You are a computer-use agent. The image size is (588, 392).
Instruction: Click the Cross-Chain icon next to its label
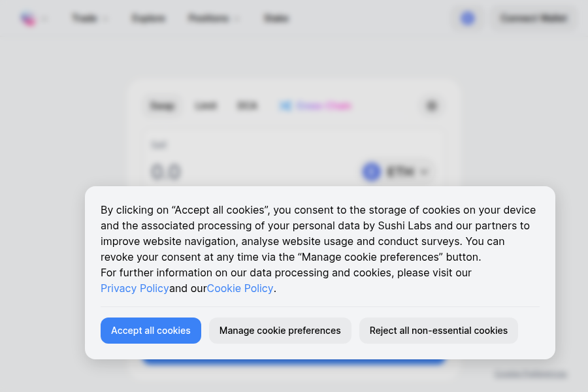click(x=286, y=105)
